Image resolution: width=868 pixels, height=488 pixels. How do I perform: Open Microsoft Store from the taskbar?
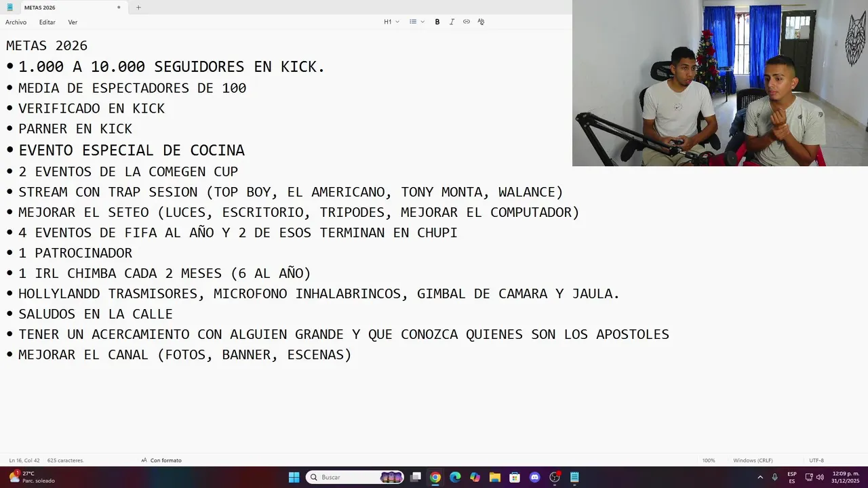click(515, 477)
